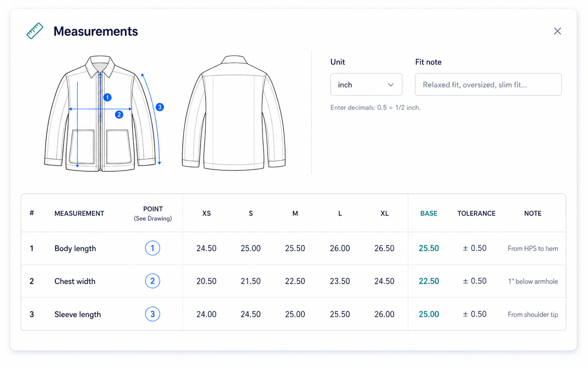Edit Body length XS value 24.50

pos(207,249)
